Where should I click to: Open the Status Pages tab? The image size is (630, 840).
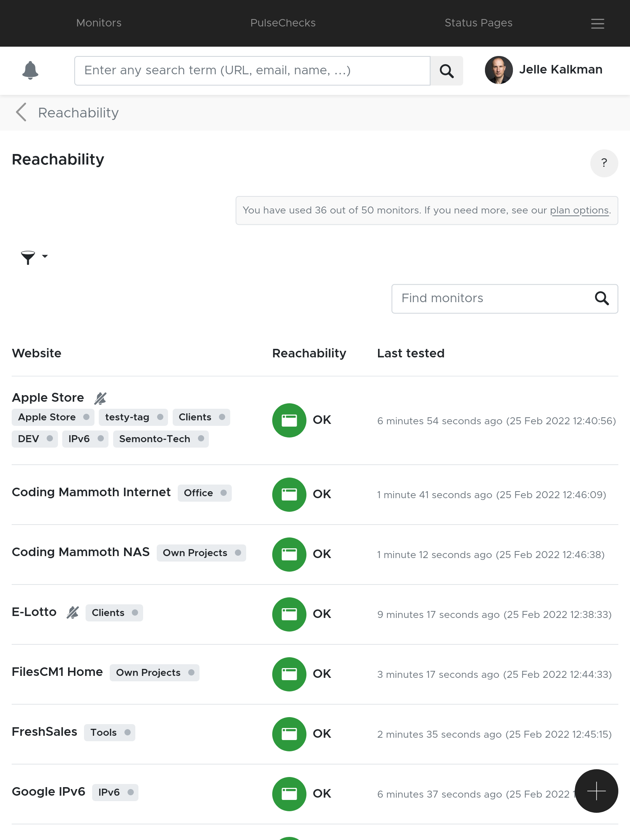pyautogui.click(x=478, y=23)
